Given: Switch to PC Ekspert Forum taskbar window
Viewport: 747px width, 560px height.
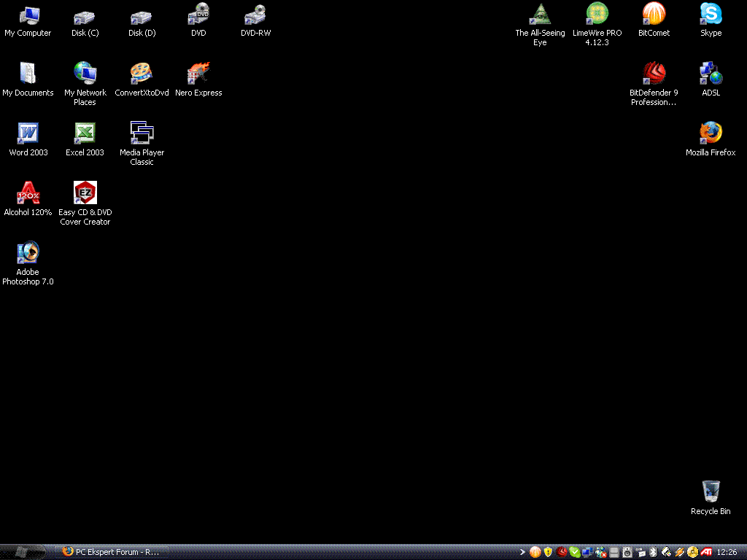Looking at the screenshot, I should (x=111, y=552).
